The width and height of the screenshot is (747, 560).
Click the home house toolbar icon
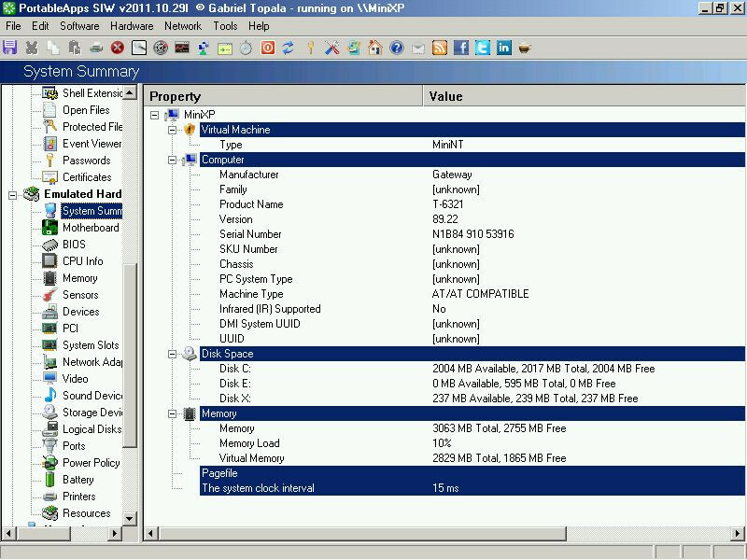[375, 48]
